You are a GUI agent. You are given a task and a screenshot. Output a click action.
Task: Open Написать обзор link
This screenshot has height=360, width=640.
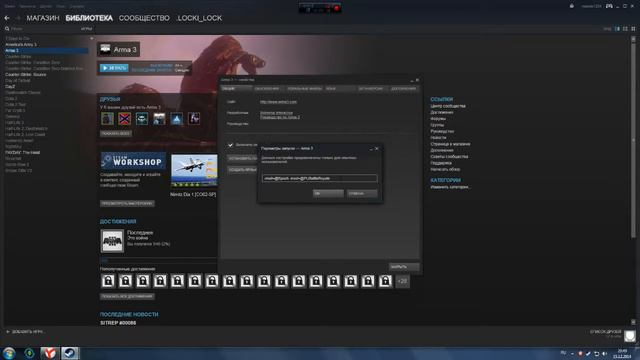pyautogui.click(x=445, y=169)
